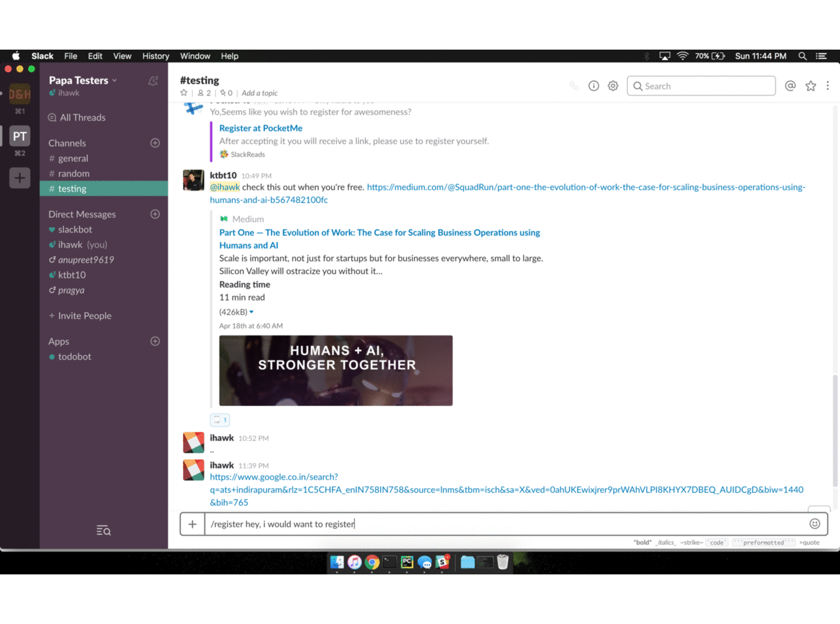Open the History menu
The image size is (840, 624).
tap(155, 56)
